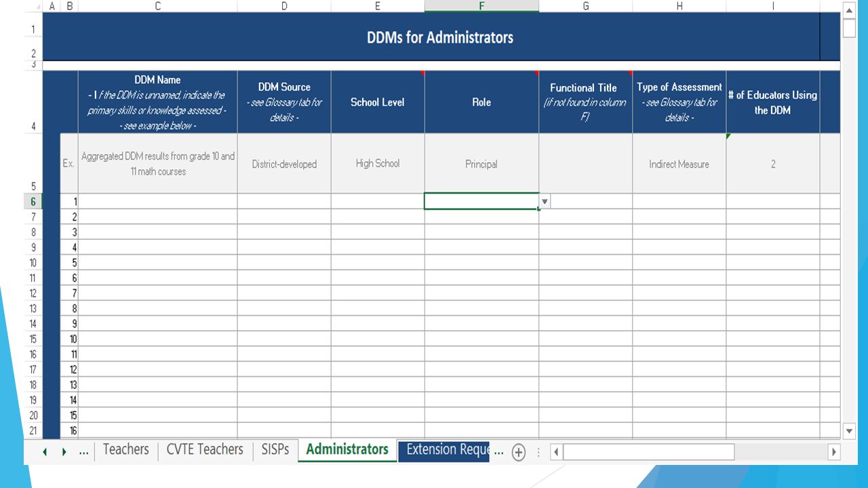Image resolution: width=868 pixels, height=488 pixels.
Task: Select column D header
Action: click(284, 6)
